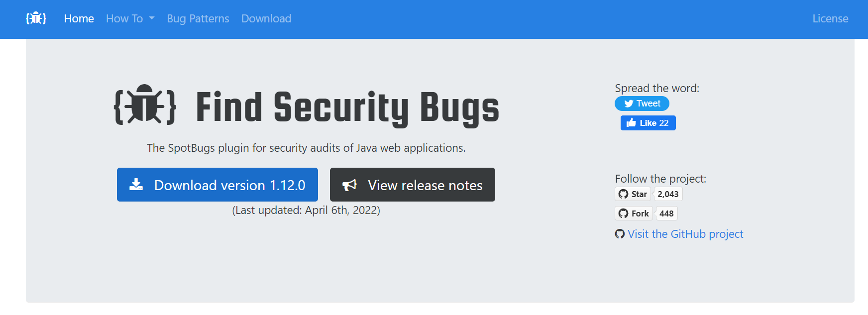Viewport: 868px width, 315px height.
Task: Open View release notes
Action: tap(425, 185)
